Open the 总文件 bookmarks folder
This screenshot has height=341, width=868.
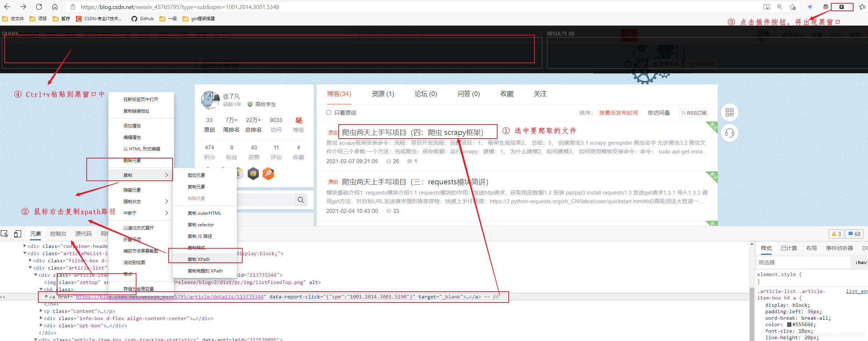pos(13,19)
